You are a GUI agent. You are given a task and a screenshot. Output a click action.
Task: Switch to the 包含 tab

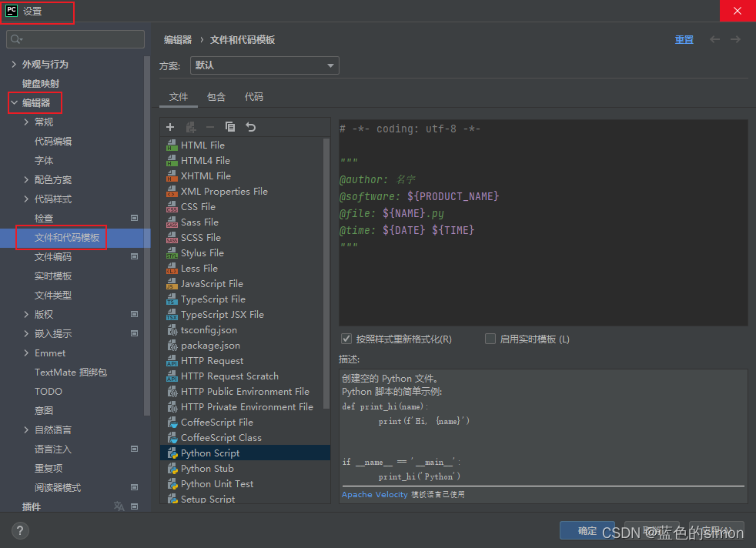point(216,97)
